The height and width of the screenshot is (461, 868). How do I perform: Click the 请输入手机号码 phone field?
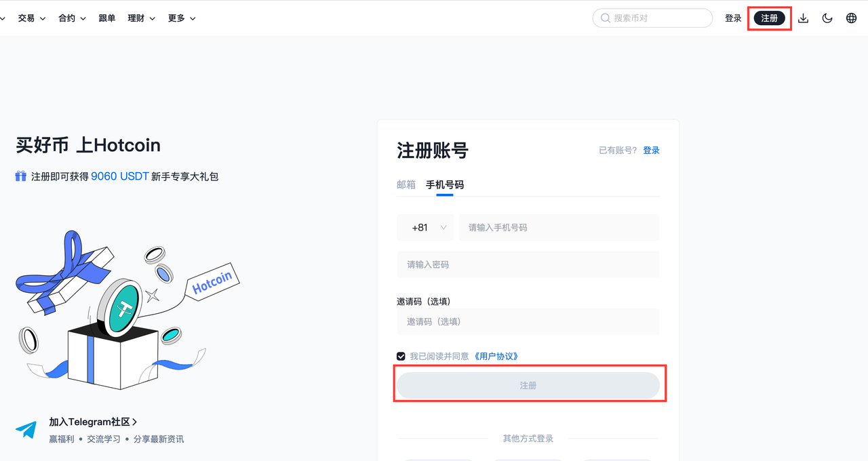tap(558, 228)
